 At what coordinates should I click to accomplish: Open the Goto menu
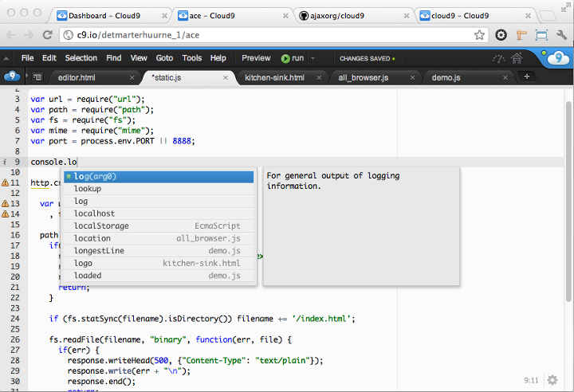(164, 58)
